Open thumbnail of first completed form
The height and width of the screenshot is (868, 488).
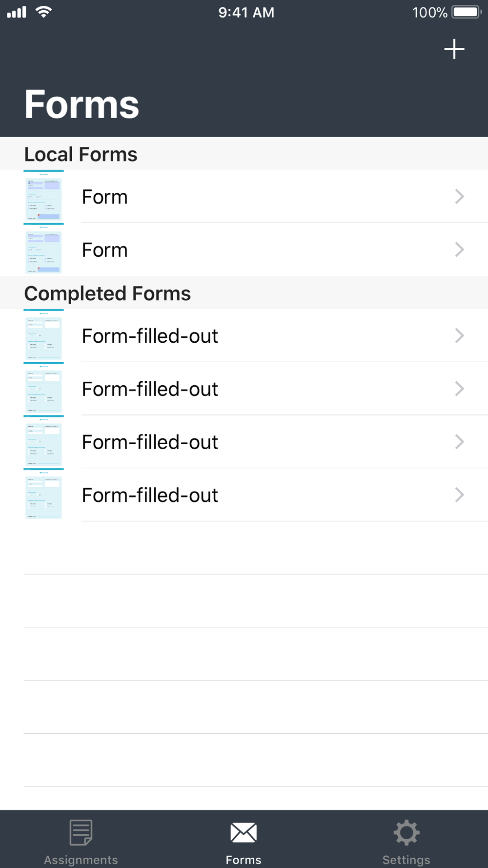click(x=43, y=335)
